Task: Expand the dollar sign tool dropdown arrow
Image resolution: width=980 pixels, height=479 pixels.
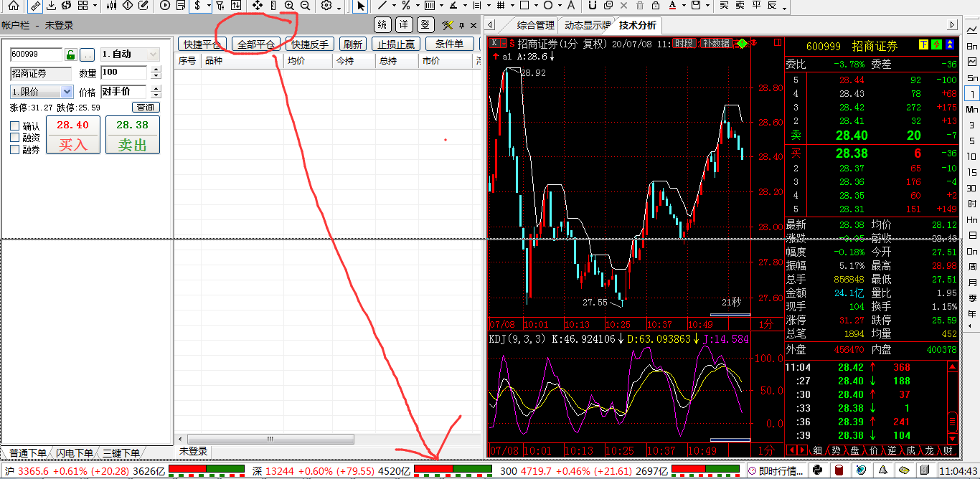Action: (x=209, y=6)
